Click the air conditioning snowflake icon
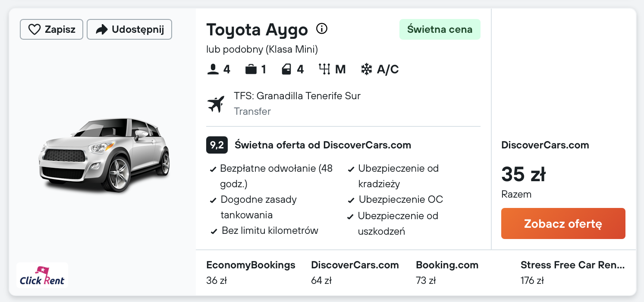The width and height of the screenshot is (644, 302). (366, 69)
